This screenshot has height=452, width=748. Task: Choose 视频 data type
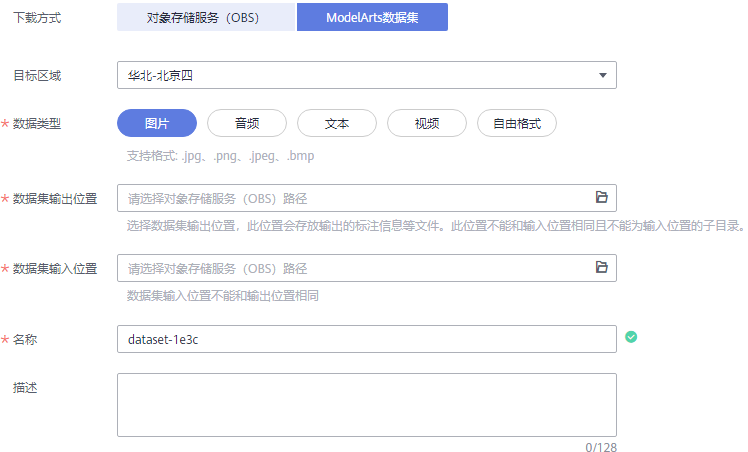click(426, 123)
